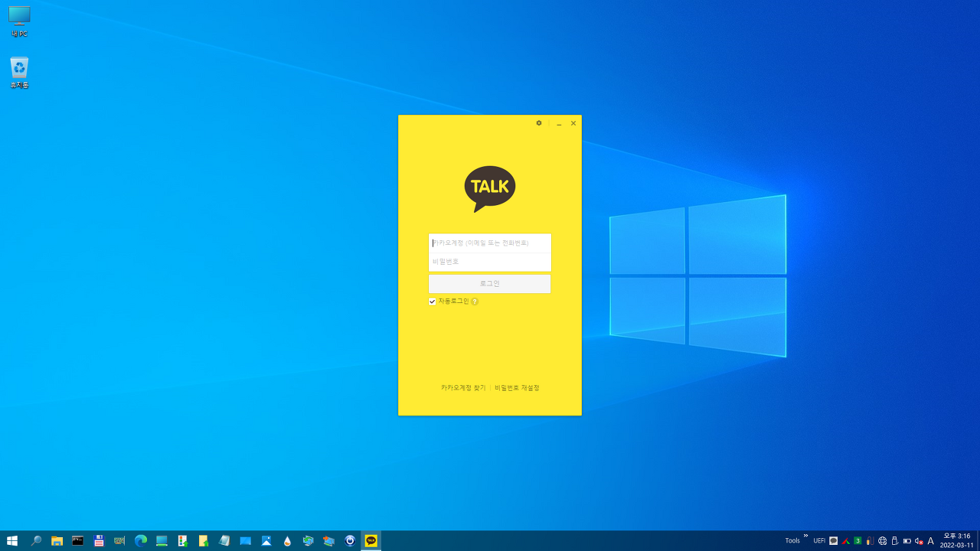The image size is (980, 551).
Task: Focus the Kakao account email or phone field
Action: [490, 243]
